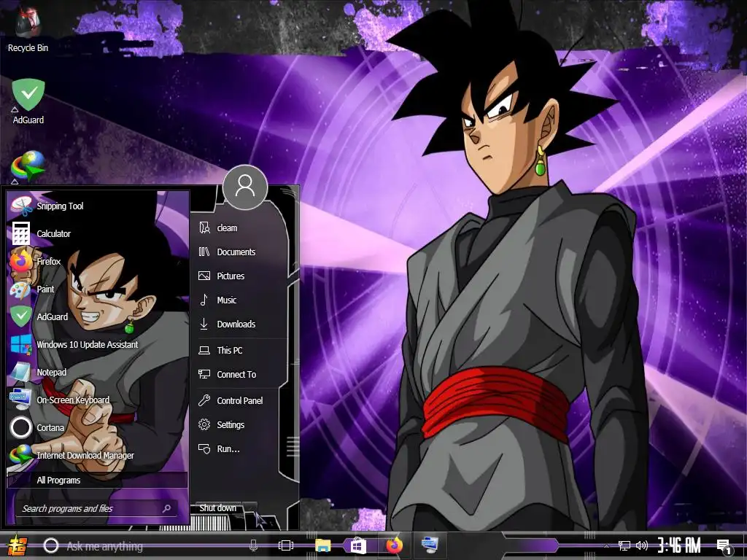Open Internet Download Manager desktop shortcut
747x560 pixels.
pos(28,167)
